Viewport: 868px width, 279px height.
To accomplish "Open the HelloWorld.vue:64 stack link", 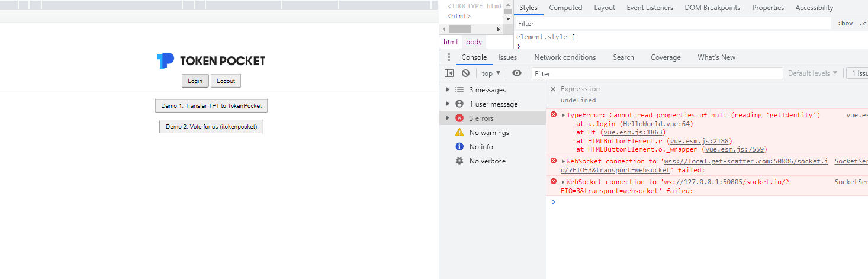I will coord(657,124).
